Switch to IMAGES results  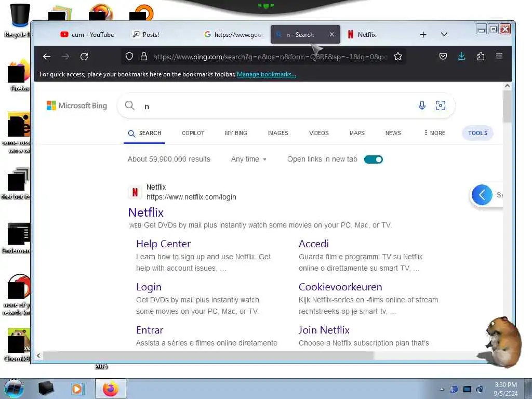[x=278, y=133]
